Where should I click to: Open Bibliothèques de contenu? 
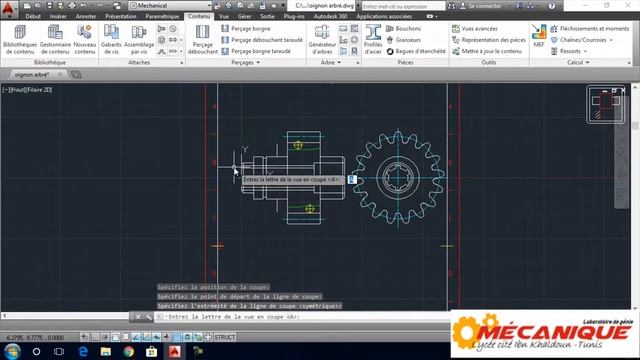tap(20, 40)
